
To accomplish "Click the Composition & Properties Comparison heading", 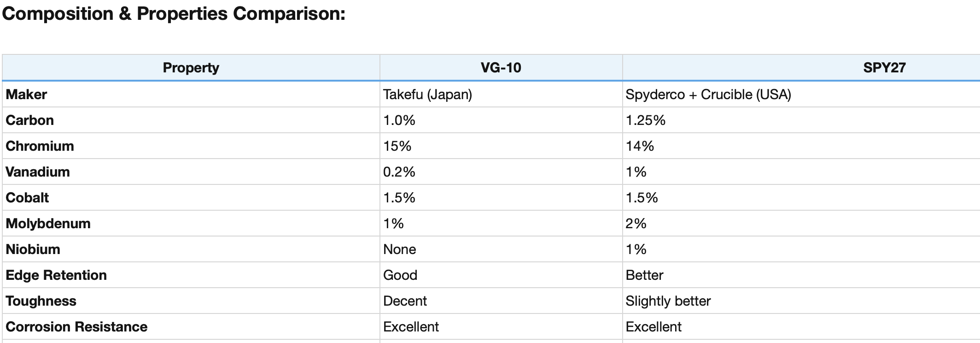I will point(174,14).
